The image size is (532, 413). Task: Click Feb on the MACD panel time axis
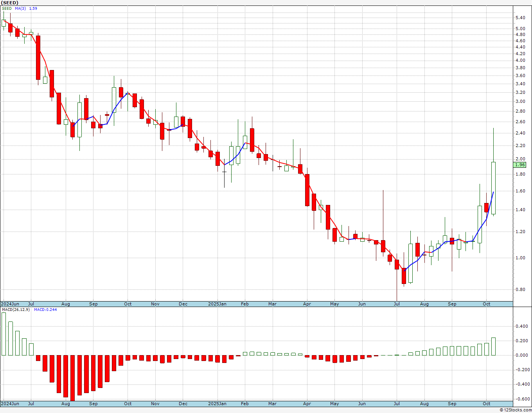[x=245, y=404]
